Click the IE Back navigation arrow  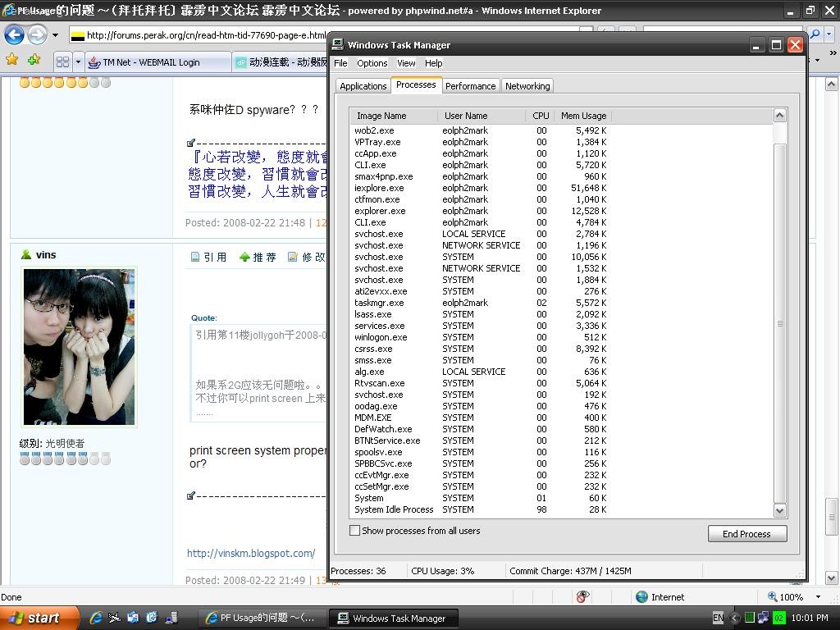point(15,35)
